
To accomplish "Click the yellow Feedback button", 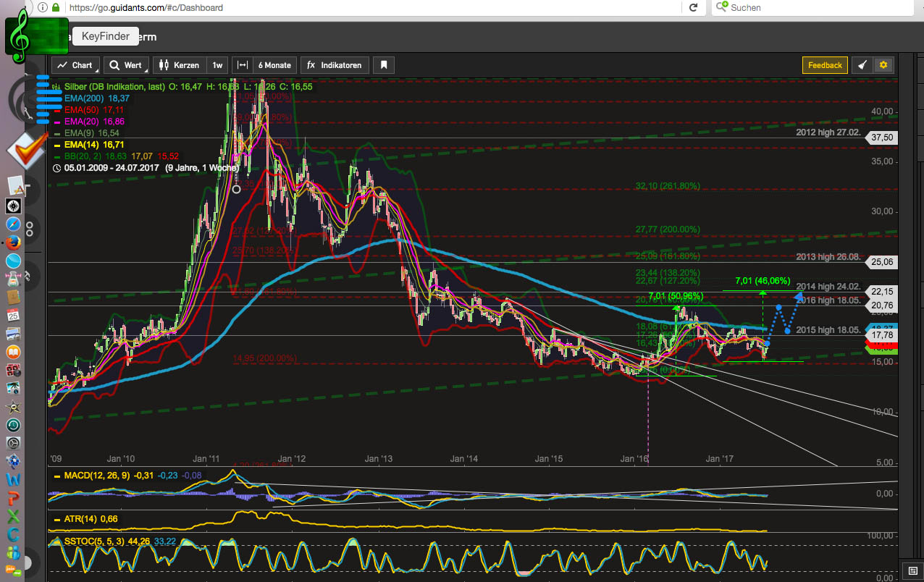I will 825,65.
